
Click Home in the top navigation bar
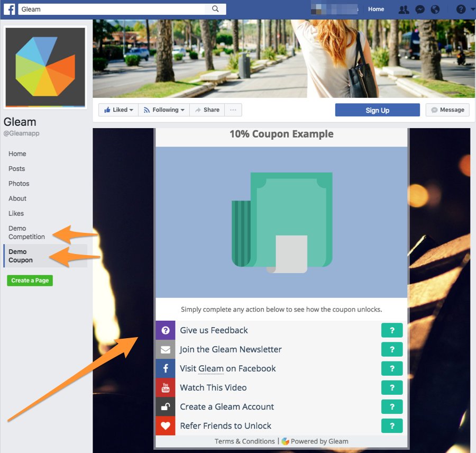click(x=376, y=9)
